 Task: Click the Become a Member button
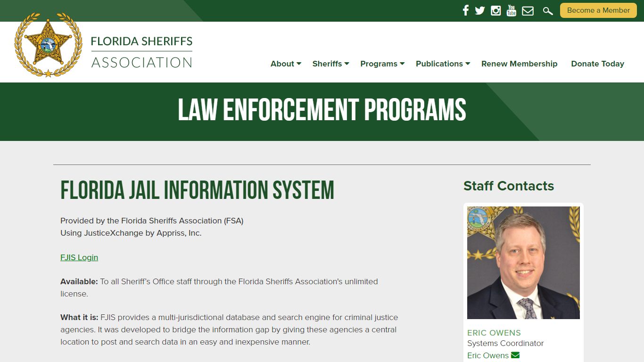point(598,10)
